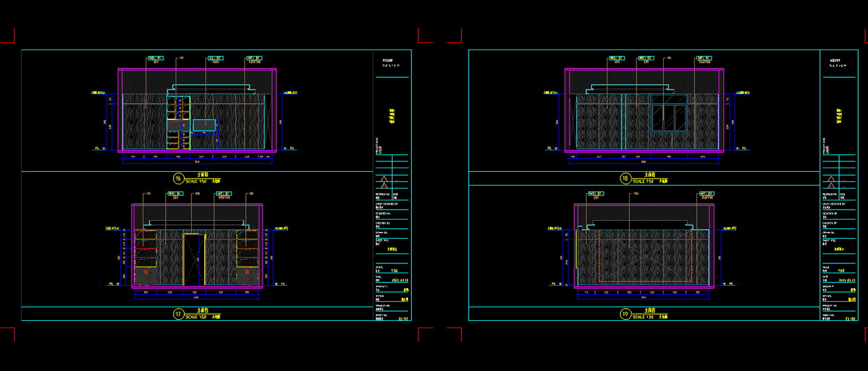The height and width of the screenshot is (371, 868).
Task: Select the SCALE 1:50 label under drawing 19
Action: (644, 317)
